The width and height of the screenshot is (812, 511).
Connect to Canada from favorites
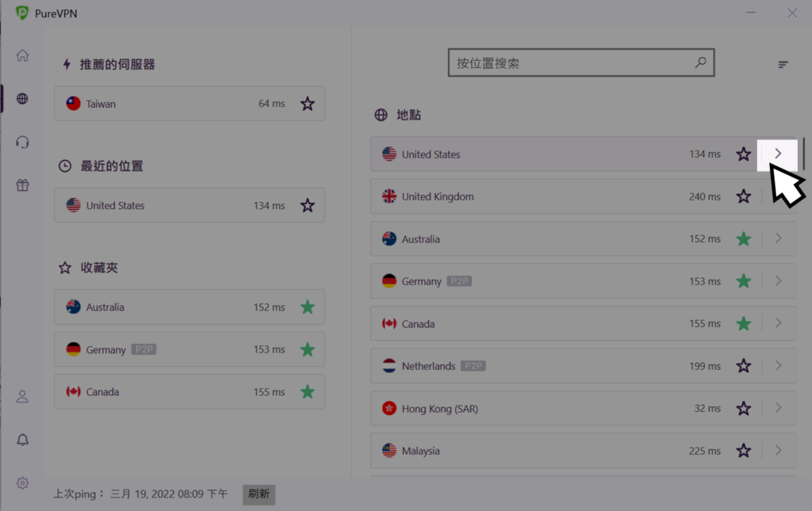pos(190,391)
